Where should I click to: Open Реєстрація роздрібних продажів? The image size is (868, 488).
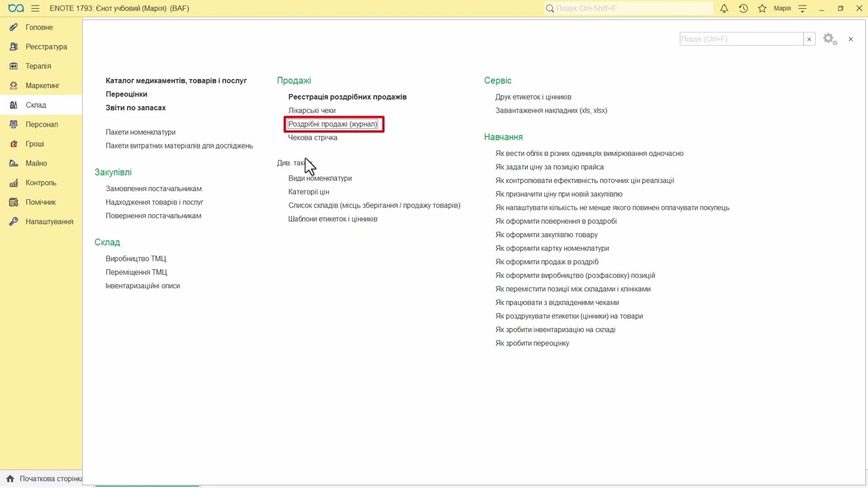[x=347, y=97]
